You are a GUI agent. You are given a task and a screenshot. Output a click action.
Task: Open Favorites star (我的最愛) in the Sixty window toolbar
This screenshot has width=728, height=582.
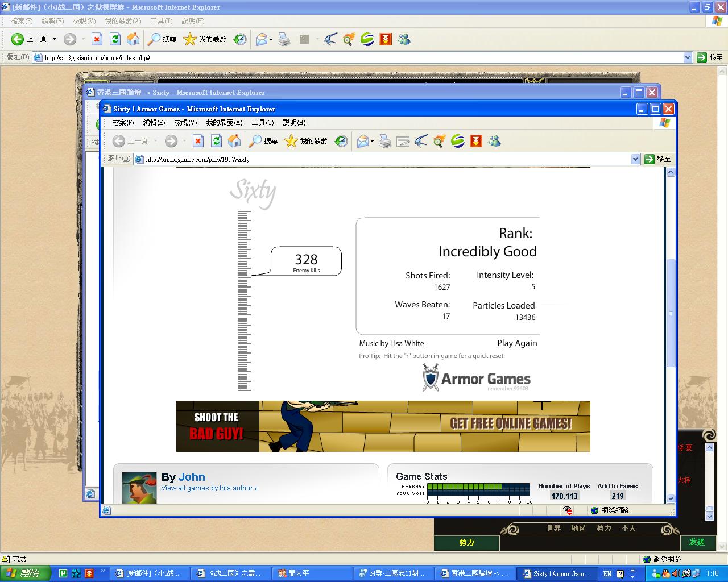[x=306, y=141]
